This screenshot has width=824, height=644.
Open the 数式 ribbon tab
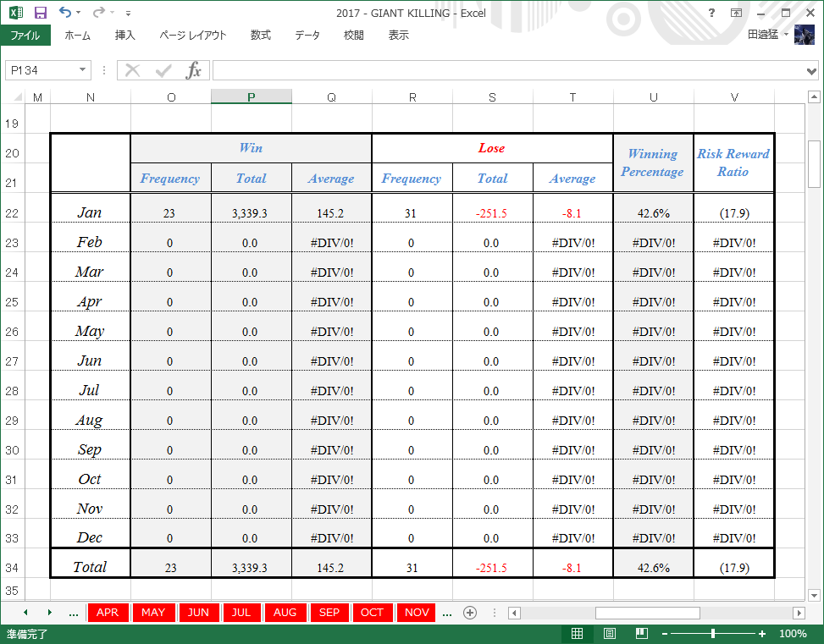(261, 36)
